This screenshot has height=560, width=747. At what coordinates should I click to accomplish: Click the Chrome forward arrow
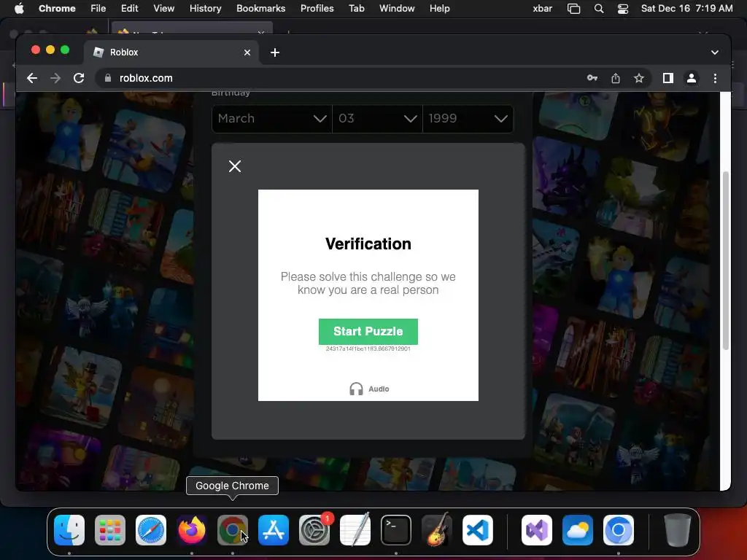(55, 78)
